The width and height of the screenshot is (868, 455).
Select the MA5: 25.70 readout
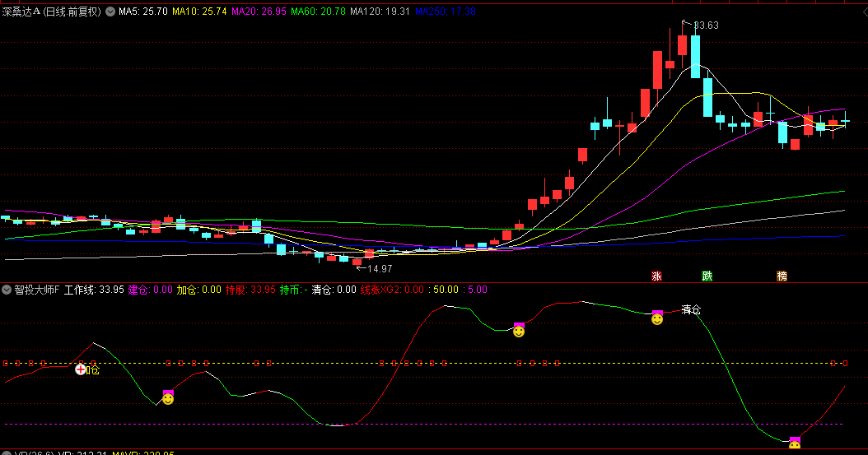pos(142,12)
